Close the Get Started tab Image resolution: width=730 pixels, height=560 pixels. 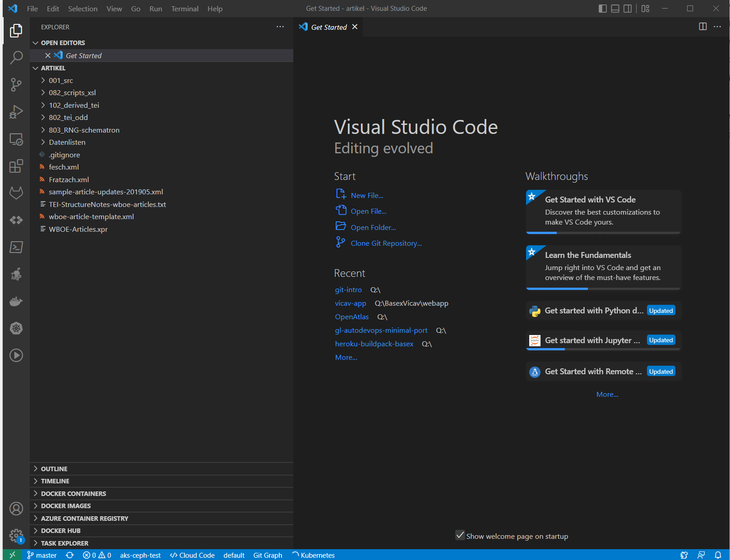(355, 27)
